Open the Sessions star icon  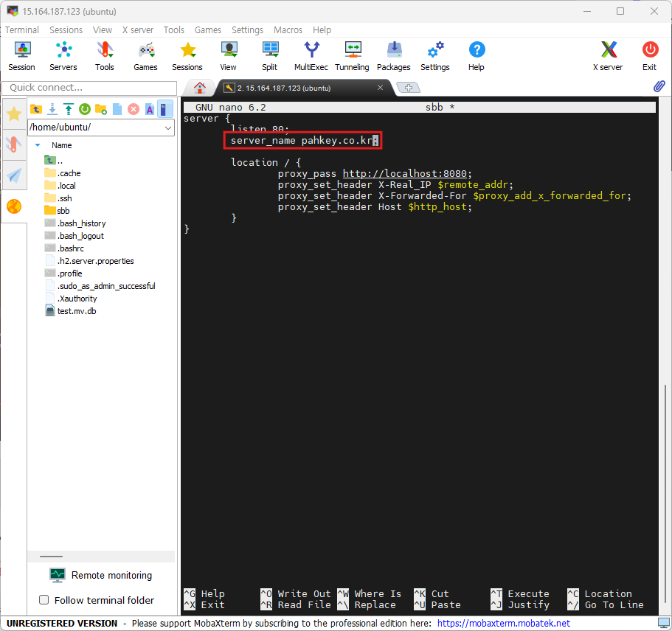[187, 56]
